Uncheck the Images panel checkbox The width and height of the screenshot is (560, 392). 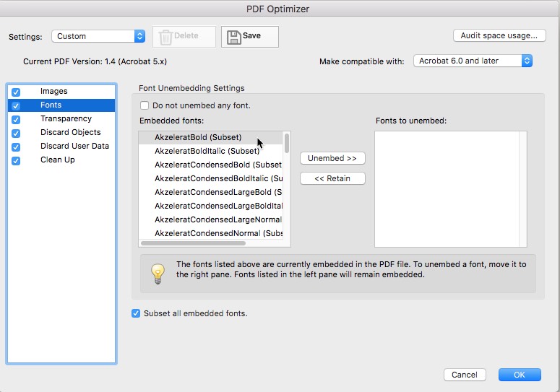click(16, 92)
